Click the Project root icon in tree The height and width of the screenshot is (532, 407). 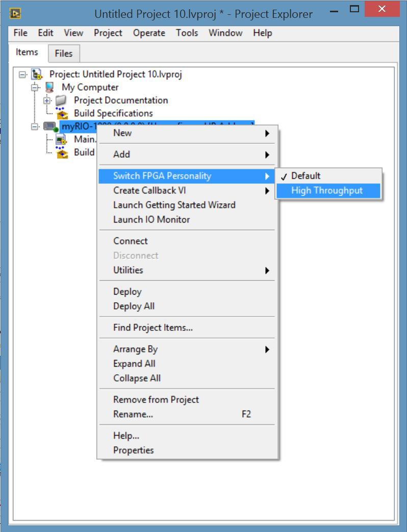point(37,75)
